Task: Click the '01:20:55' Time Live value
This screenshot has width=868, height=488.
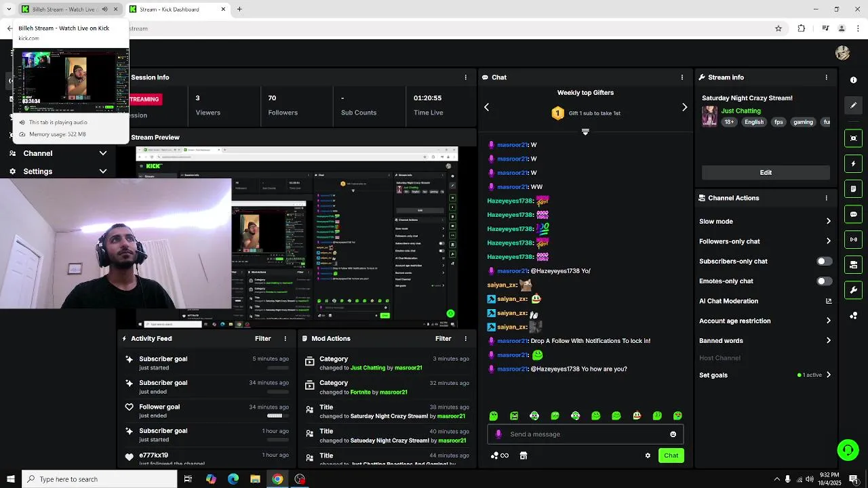Action: [427, 98]
